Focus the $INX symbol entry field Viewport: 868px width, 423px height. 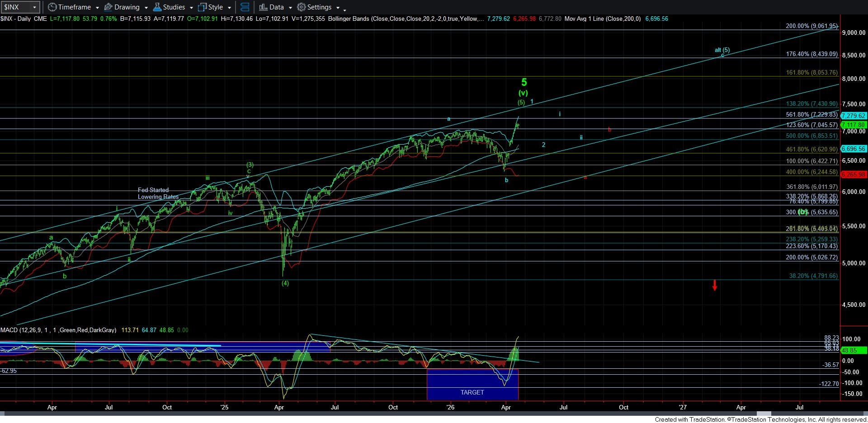coord(15,7)
